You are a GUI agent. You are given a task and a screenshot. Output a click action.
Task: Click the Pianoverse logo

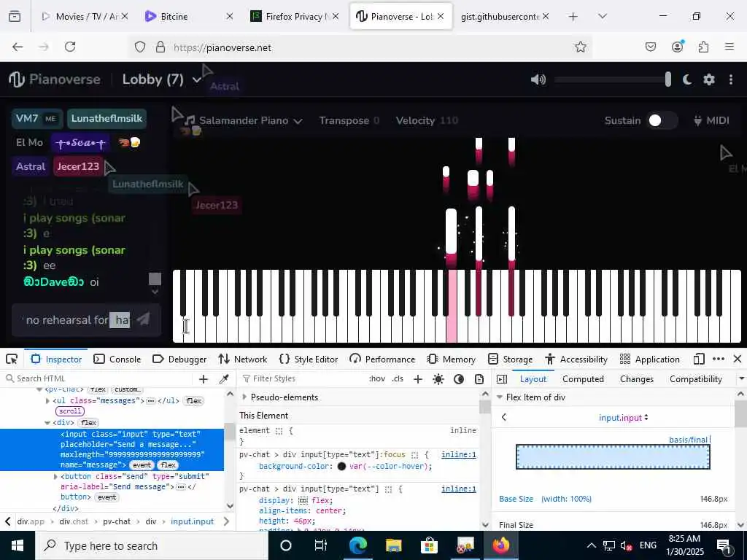coord(54,79)
